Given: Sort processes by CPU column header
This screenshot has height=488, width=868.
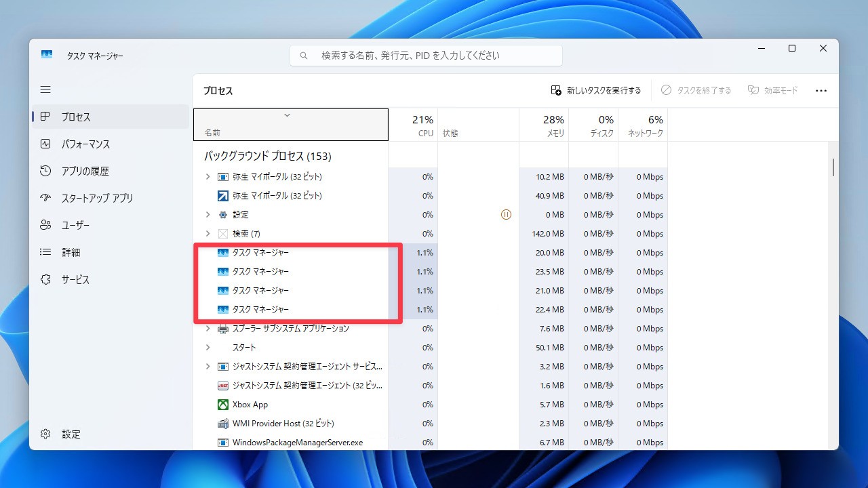Looking at the screenshot, I should coord(413,125).
